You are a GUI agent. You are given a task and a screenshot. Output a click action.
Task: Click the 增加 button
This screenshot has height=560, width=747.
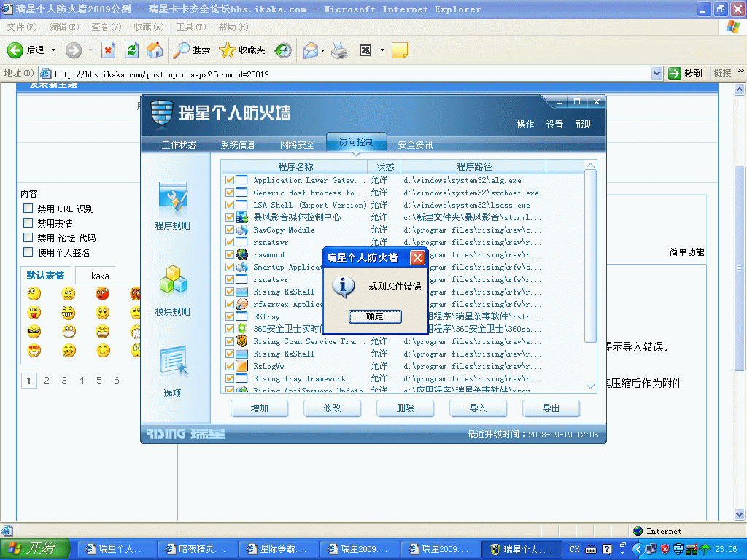point(260,408)
